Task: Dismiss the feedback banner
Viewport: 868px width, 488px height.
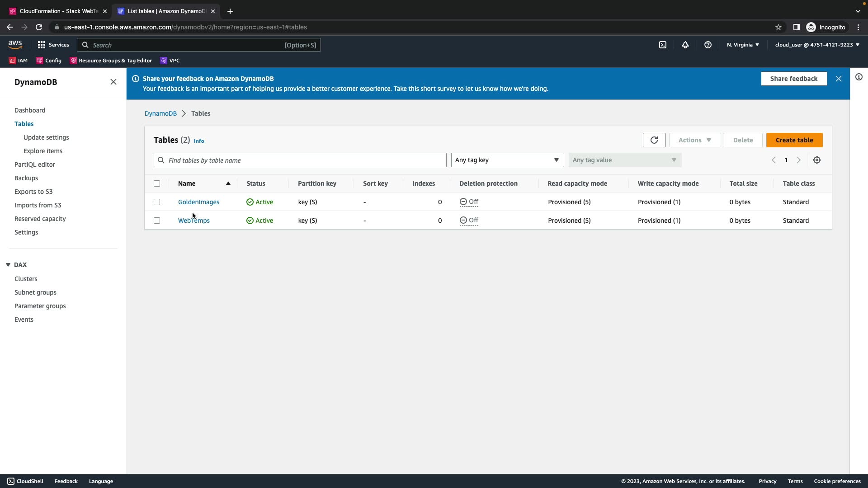Action: pyautogui.click(x=838, y=79)
